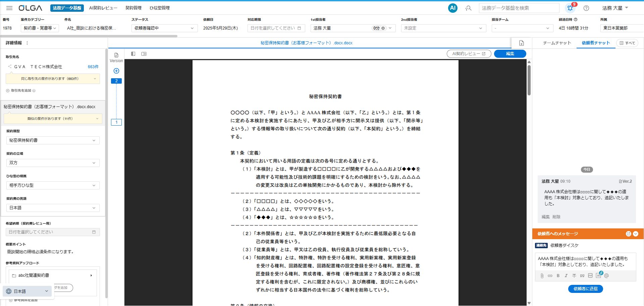644x306 pixels.
Task: Click the AI契約レビュー button above the document
Action: coord(469,54)
